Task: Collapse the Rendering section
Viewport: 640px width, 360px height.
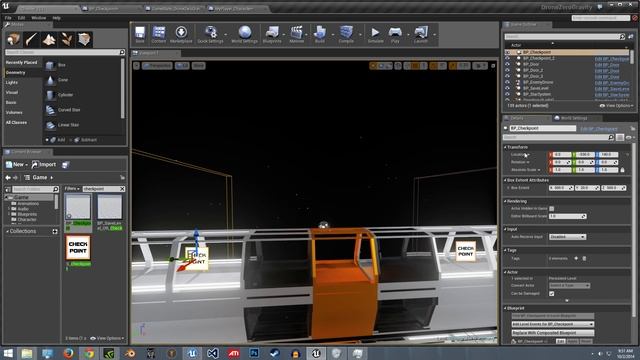Action: [x=505, y=201]
